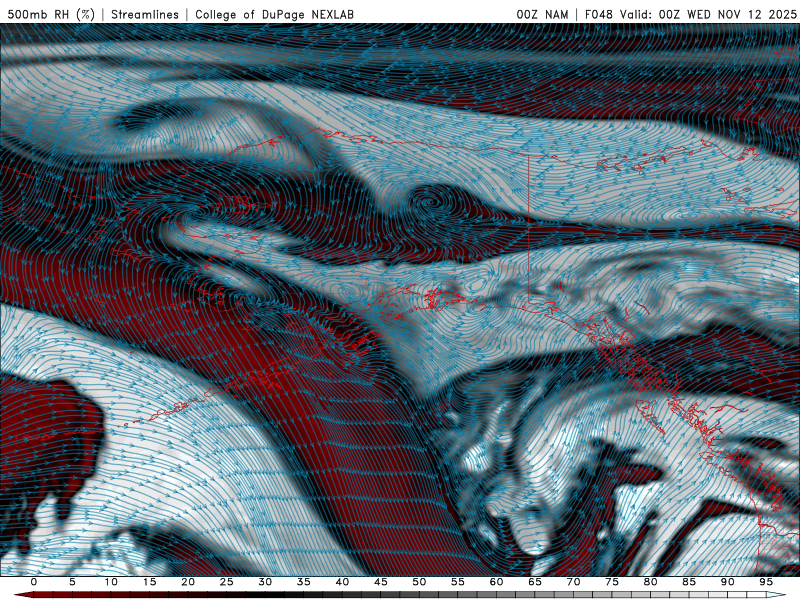
Task: Click the '60' value on the color scale
Action: point(496,582)
